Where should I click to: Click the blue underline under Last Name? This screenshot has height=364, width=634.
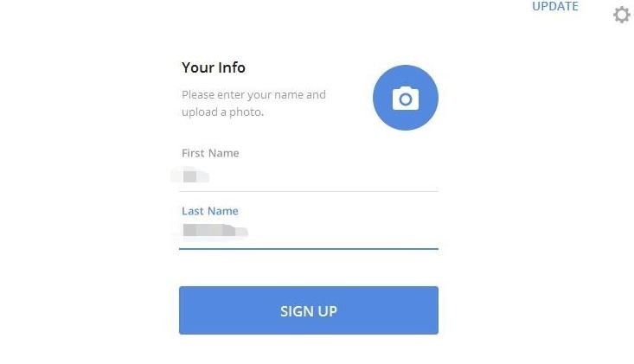click(309, 249)
